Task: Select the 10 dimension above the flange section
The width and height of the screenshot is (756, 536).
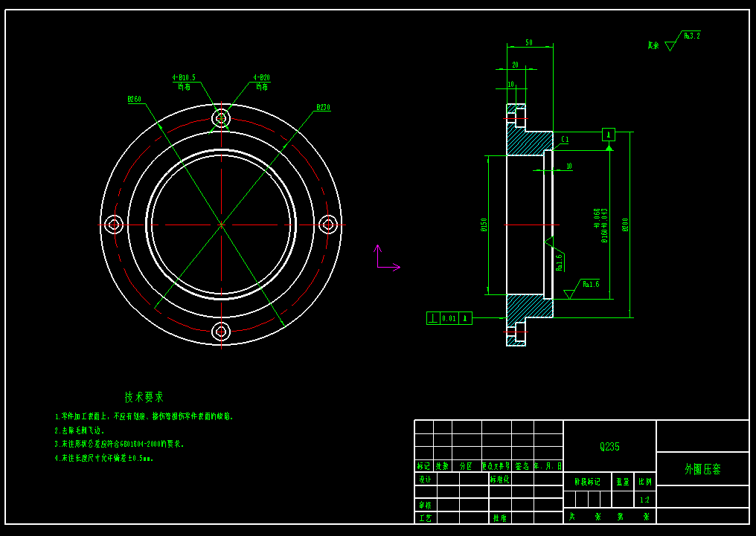Action: [510, 84]
